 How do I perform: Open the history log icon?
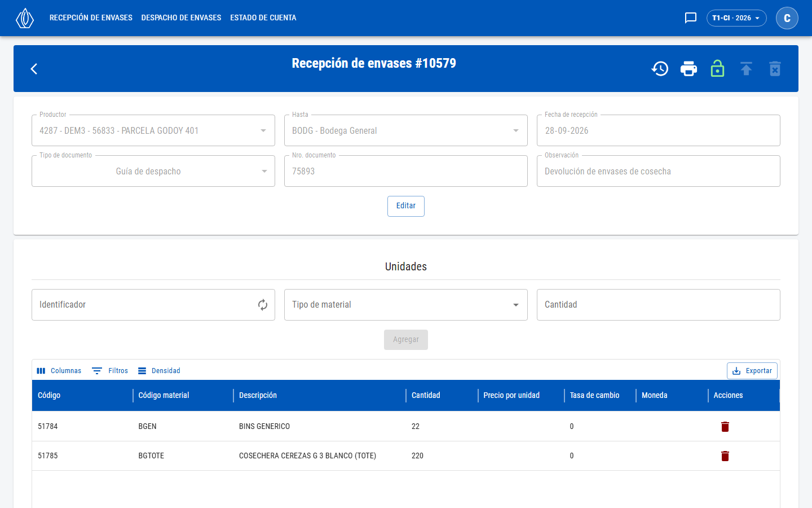tap(660, 69)
